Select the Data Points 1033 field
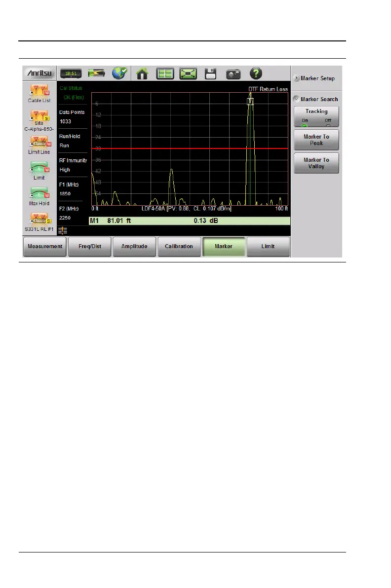This screenshot has height=588, width=391. (x=73, y=116)
